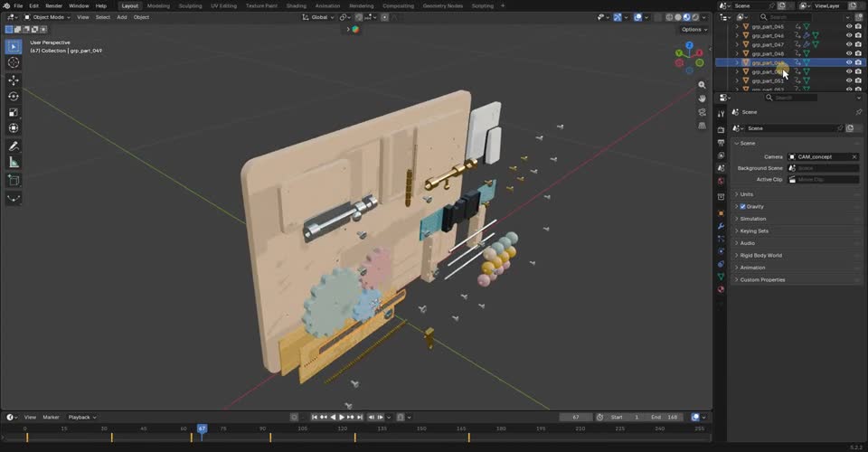Switch to the Shading workspace tab
Image resolution: width=868 pixels, height=452 pixels.
click(x=297, y=5)
